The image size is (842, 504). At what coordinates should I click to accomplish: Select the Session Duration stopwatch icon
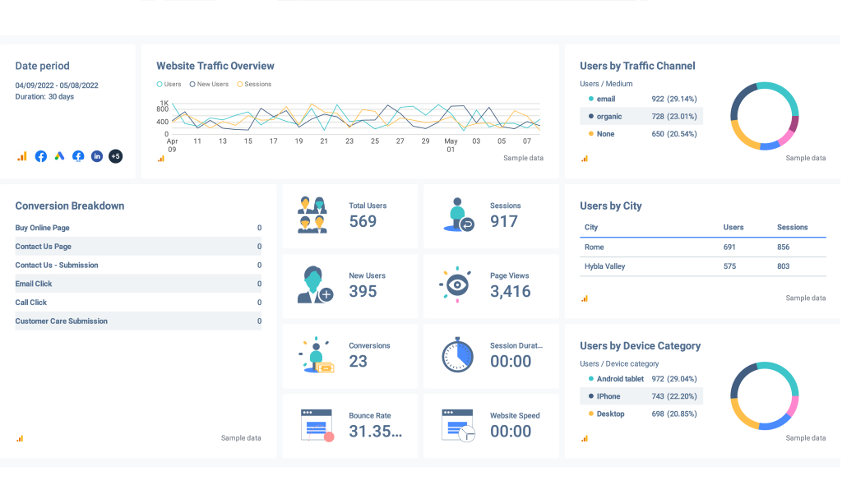458,354
